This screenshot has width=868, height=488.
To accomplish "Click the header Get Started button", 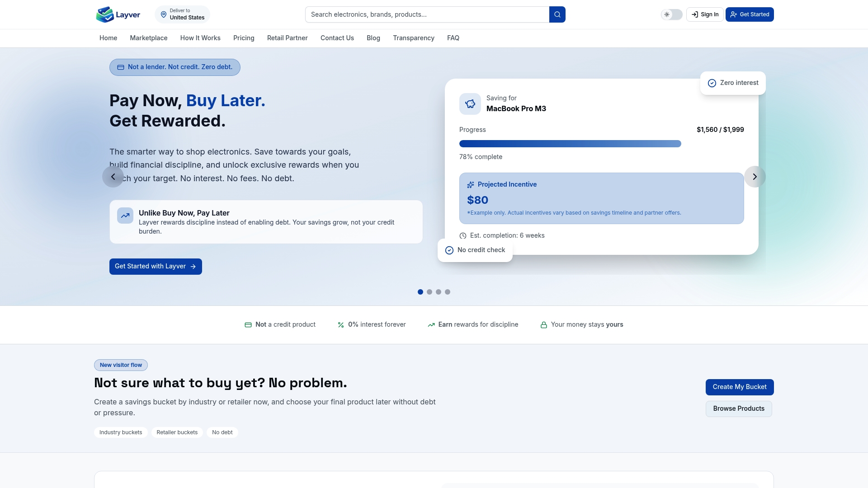I will (750, 14).
